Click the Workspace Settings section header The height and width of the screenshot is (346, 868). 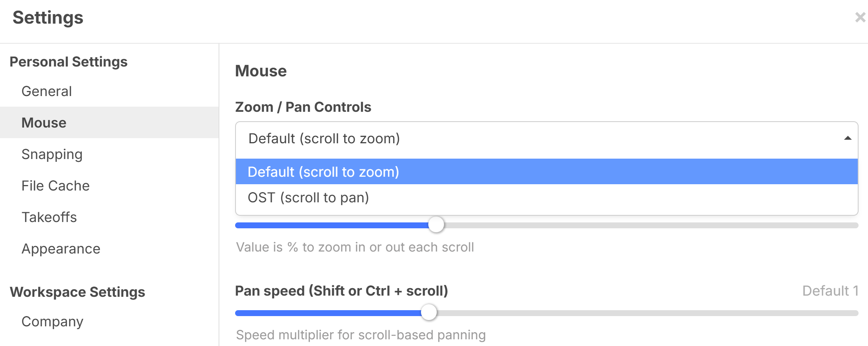(x=78, y=292)
